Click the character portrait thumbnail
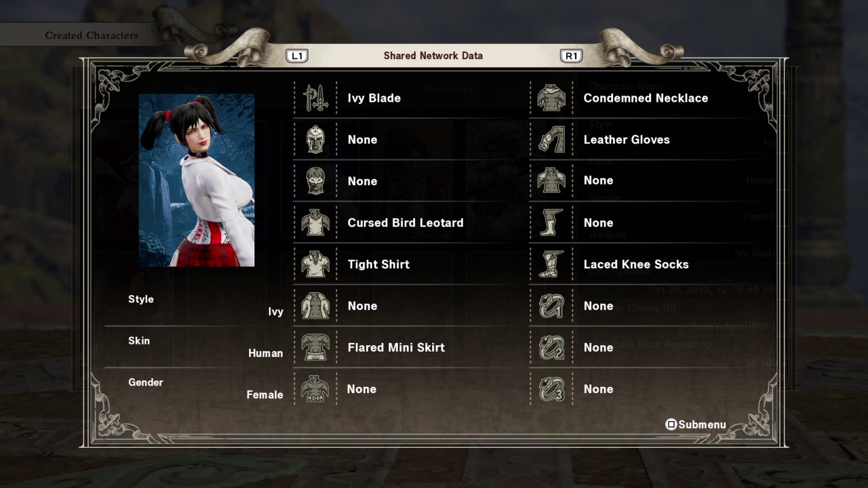 pyautogui.click(x=197, y=180)
